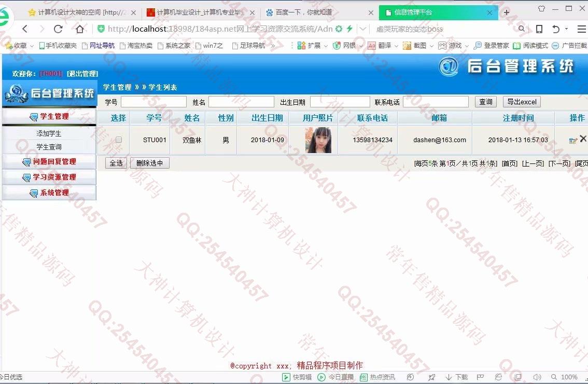Click the search magnifier icon in toolbar

click(521, 29)
